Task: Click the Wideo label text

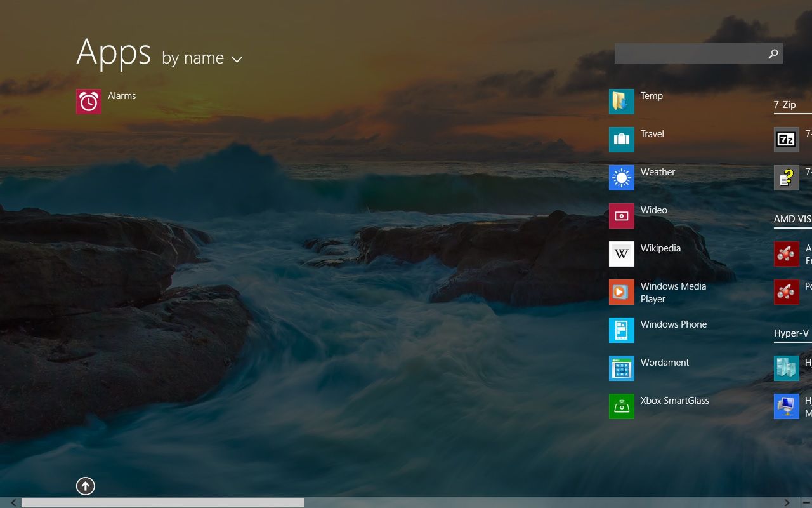Action: (x=654, y=210)
